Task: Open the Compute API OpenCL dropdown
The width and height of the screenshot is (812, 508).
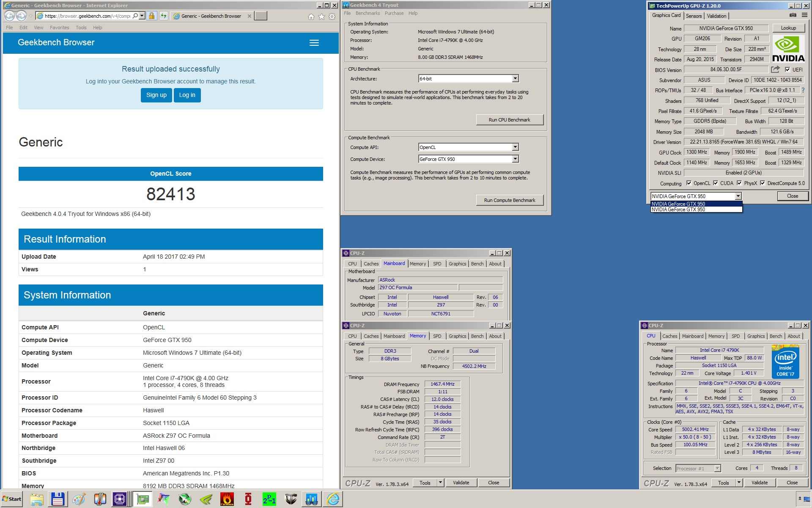Action: click(x=515, y=147)
